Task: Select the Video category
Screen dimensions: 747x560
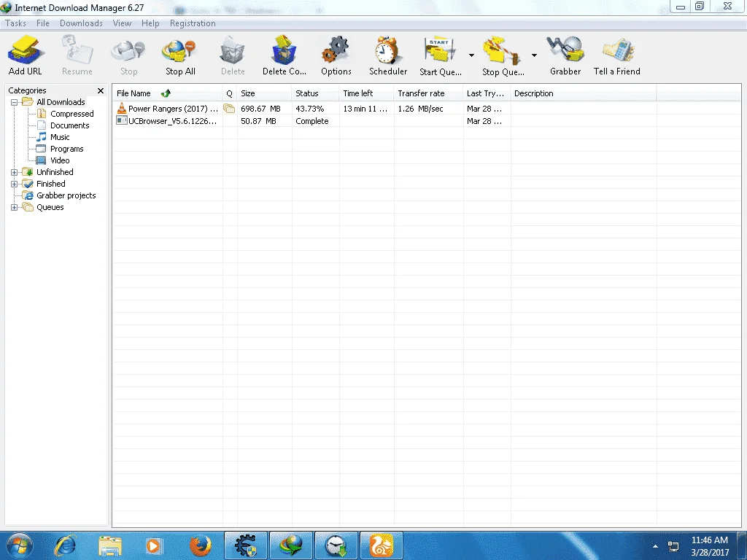Action: (60, 160)
